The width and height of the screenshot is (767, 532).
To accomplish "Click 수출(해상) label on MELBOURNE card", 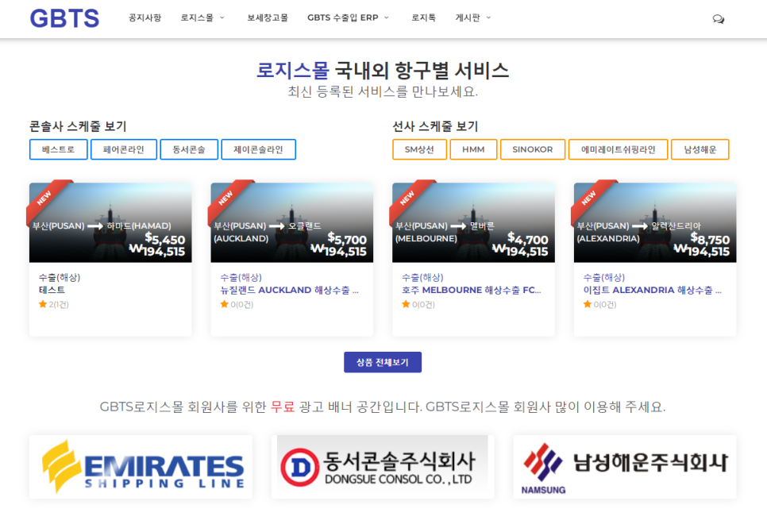I will point(422,277).
